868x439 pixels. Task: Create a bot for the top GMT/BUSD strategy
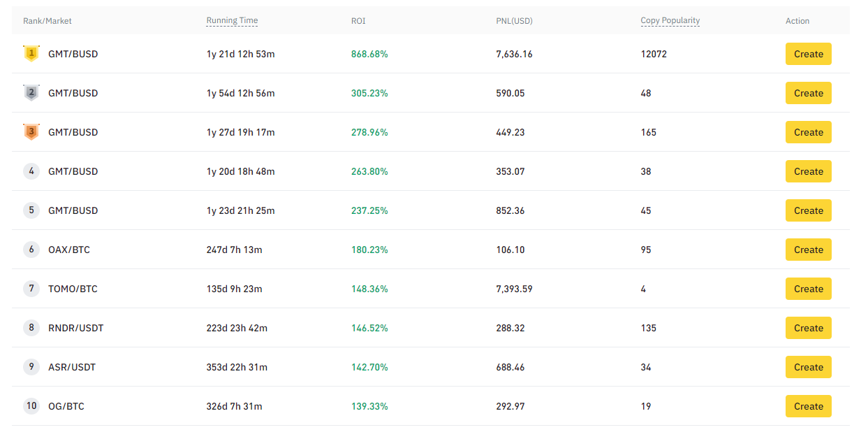click(x=808, y=53)
